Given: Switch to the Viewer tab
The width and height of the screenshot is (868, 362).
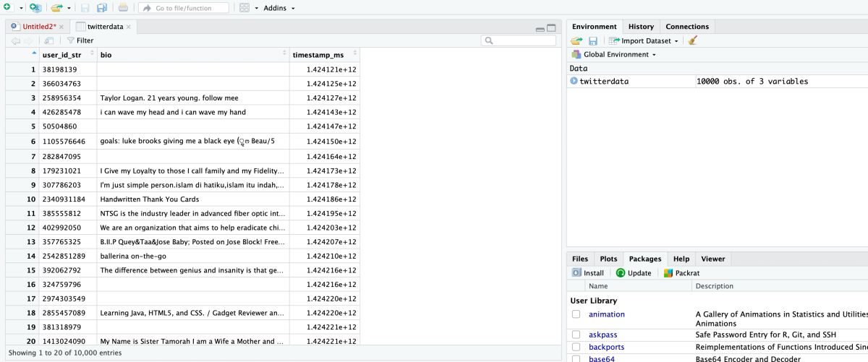Looking at the screenshot, I should point(712,259).
